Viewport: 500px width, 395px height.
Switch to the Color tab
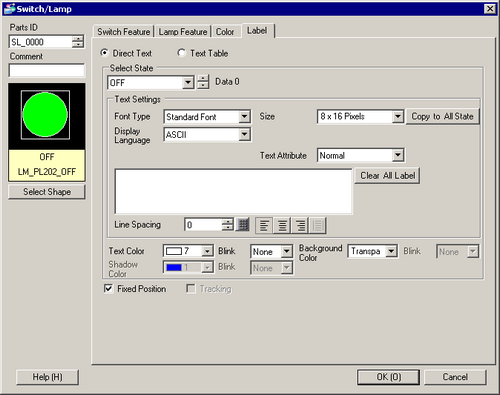click(x=225, y=32)
